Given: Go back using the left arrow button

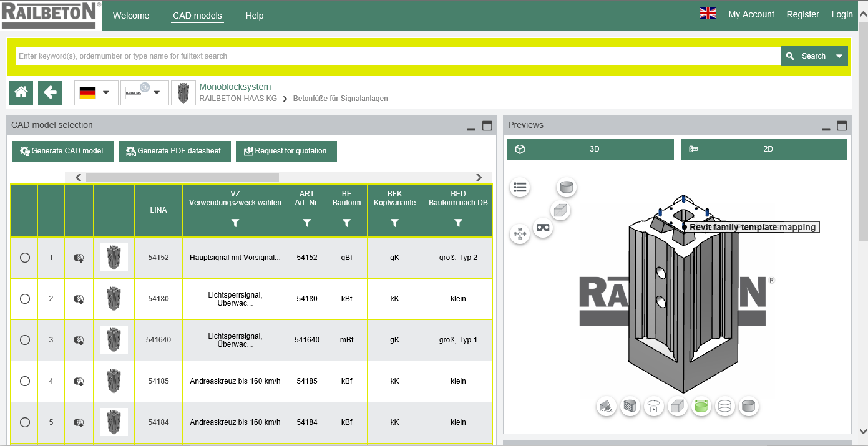Looking at the screenshot, I should click(x=50, y=93).
